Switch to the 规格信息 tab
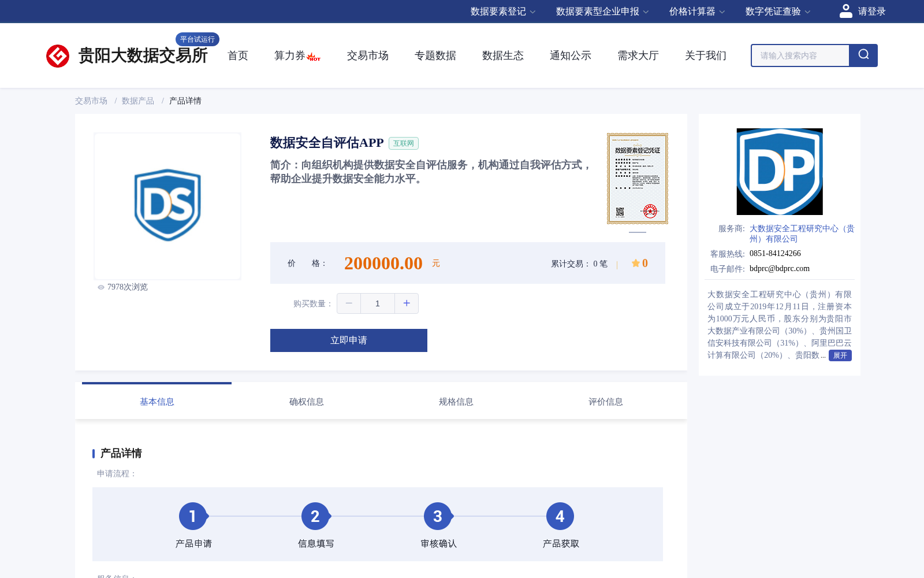924x578 pixels. point(456,402)
